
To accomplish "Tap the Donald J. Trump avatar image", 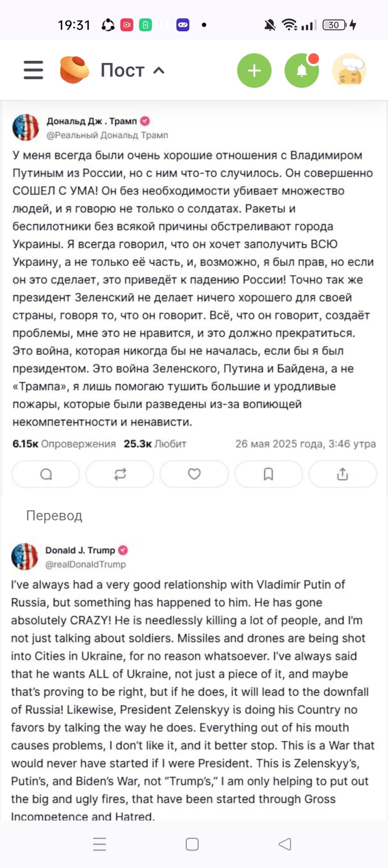I will tap(25, 556).
